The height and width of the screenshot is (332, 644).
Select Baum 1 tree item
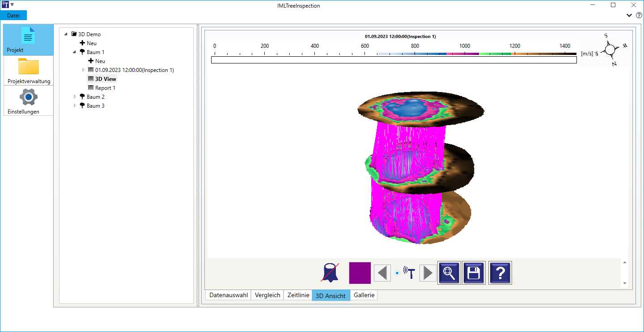96,52
